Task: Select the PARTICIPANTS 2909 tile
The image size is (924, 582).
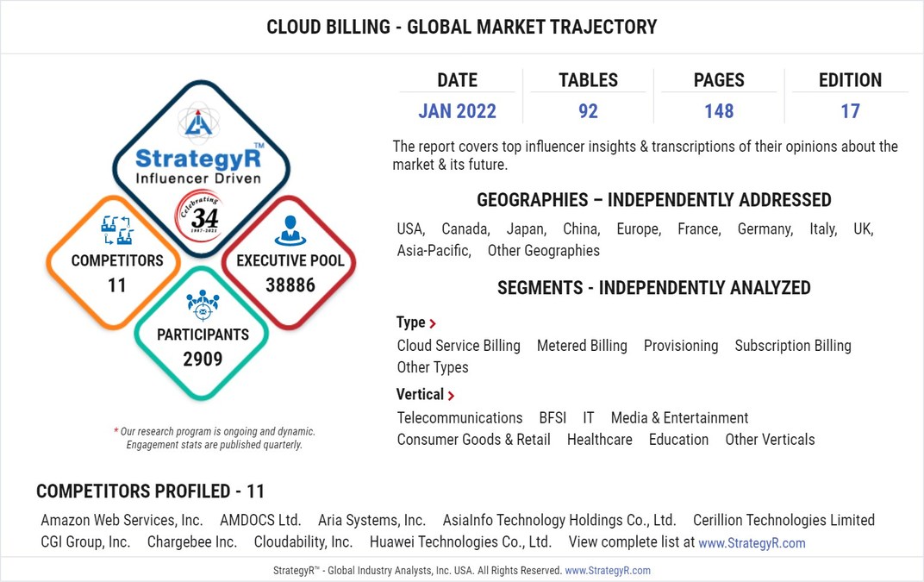Action: tap(202, 333)
